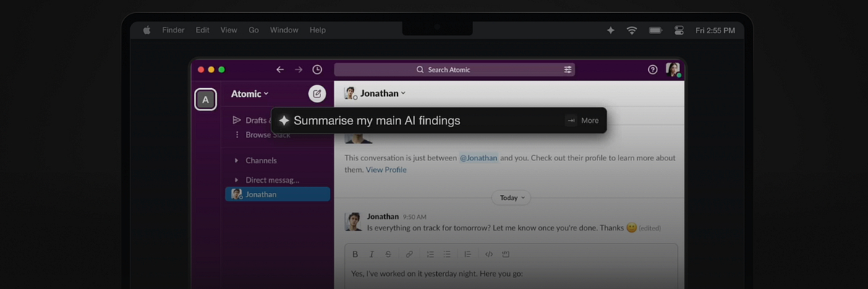The height and width of the screenshot is (289, 868).
Task: Click the Jonathan sender name on message
Action: (x=383, y=216)
